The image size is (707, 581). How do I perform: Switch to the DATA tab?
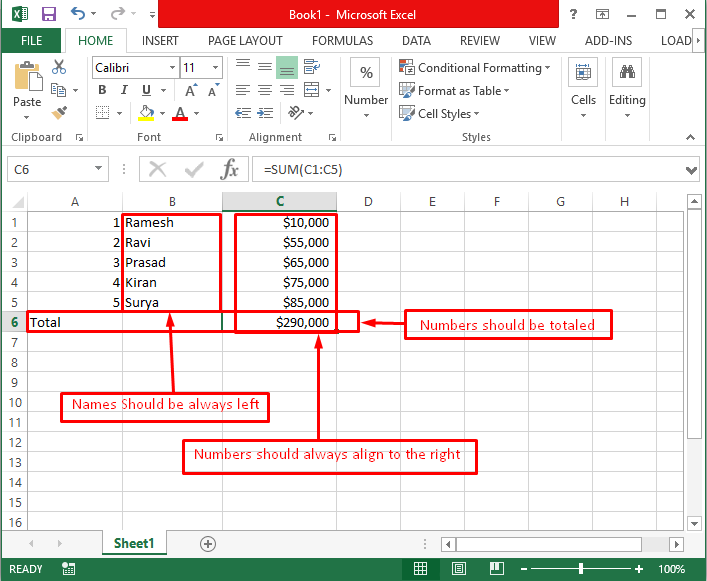(x=416, y=41)
